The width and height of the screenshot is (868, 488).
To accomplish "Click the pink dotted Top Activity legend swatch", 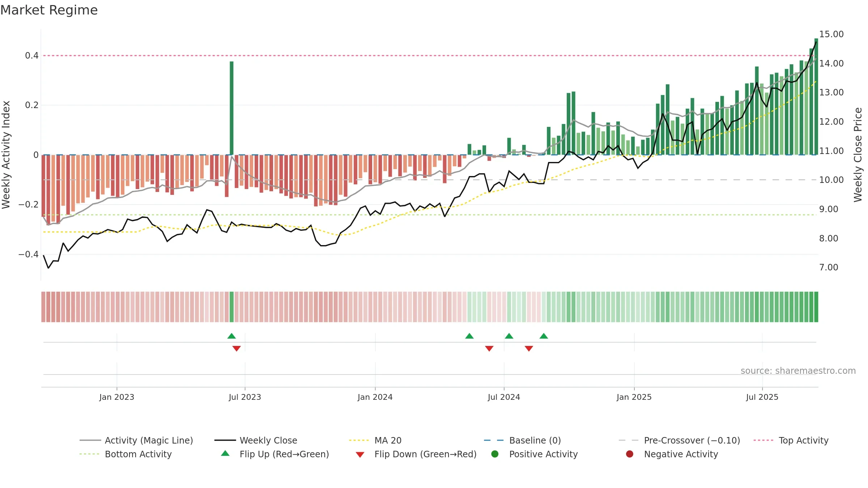I will pyautogui.click(x=763, y=440).
